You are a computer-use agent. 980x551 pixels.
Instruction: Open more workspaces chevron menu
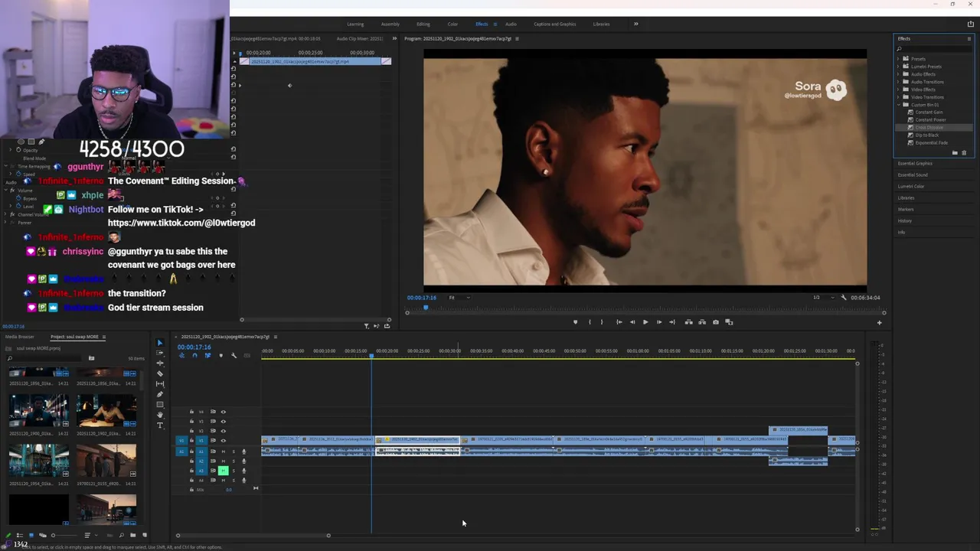coord(635,24)
